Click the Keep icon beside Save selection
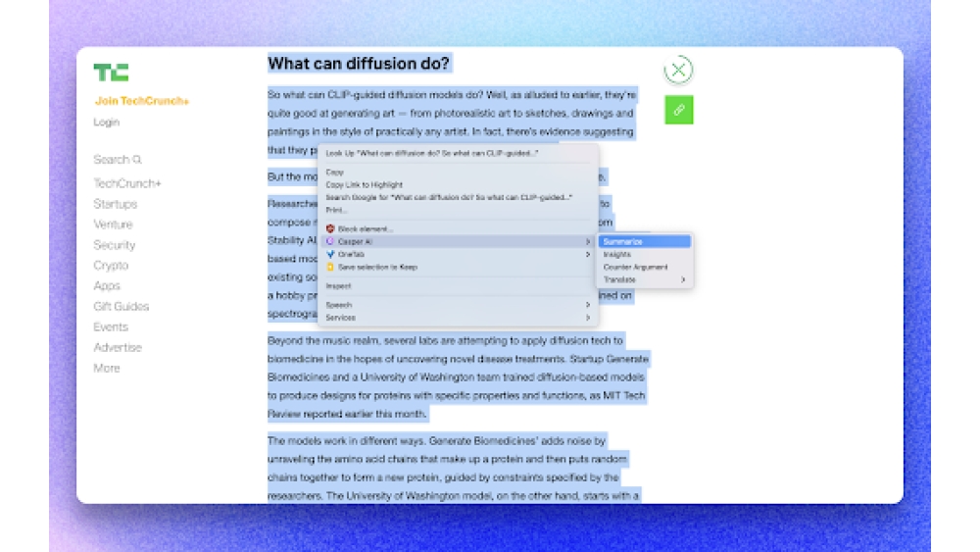Screen dimensions: 980x552 (x=330, y=267)
